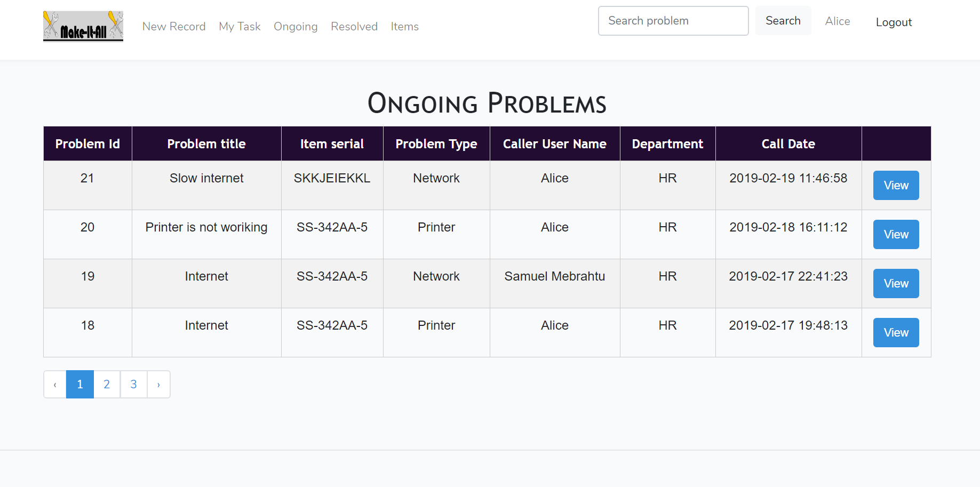The height and width of the screenshot is (487, 980).
Task: Navigate to Resolved problems
Action: pyautogui.click(x=354, y=27)
